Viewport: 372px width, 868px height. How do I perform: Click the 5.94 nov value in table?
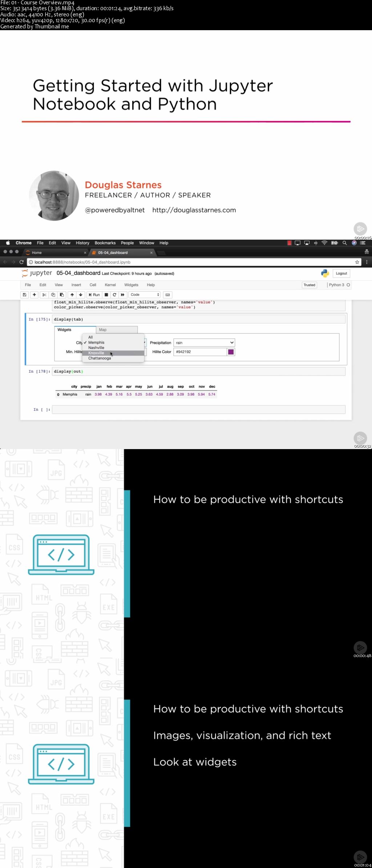pos(201,394)
